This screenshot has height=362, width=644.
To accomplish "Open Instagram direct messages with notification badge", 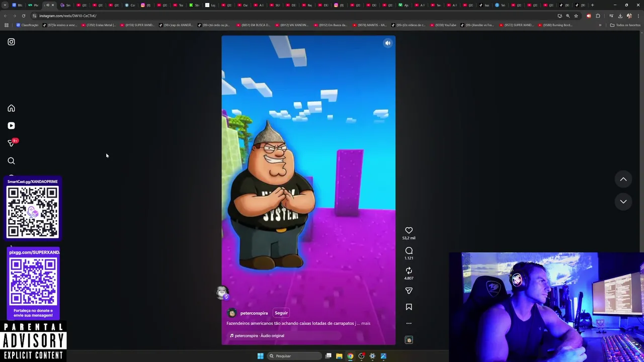I will [12, 143].
